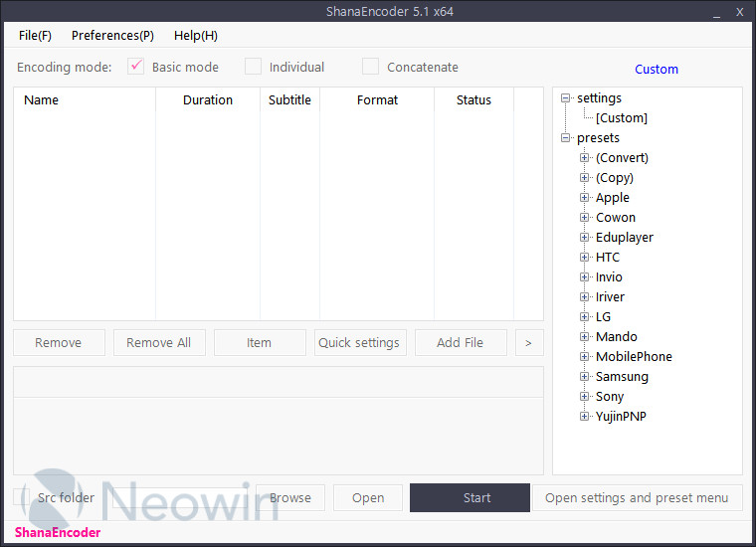The height and width of the screenshot is (547, 756).
Task: Expand the Samsung preset group
Action: pyautogui.click(x=584, y=376)
